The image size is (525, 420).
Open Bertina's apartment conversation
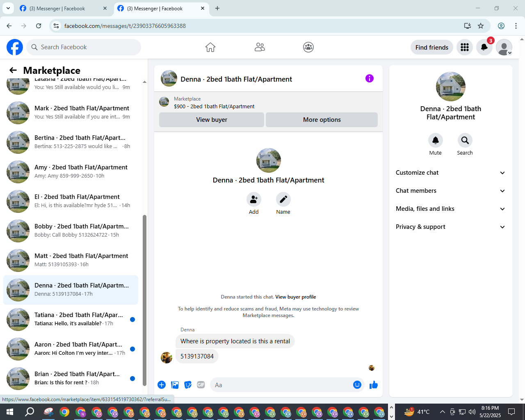click(71, 142)
